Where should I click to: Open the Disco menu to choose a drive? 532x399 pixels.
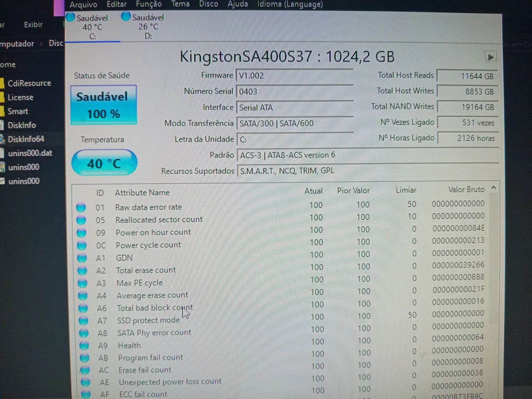(208, 4)
